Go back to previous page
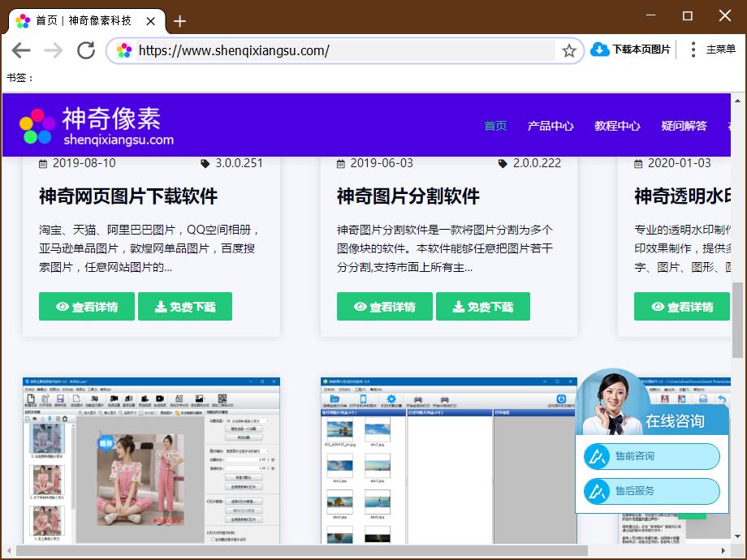Viewport: 747px width, 560px height. pyautogui.click(x=21, y=50)
